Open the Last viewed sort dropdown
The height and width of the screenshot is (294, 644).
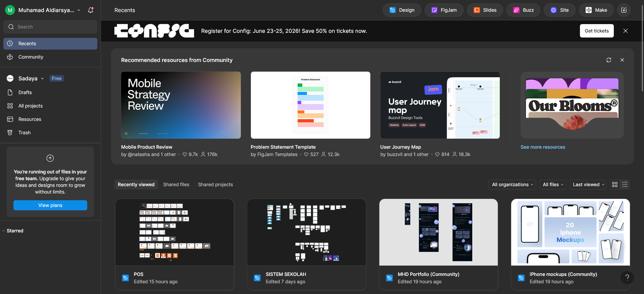click(x=588, y=185)
